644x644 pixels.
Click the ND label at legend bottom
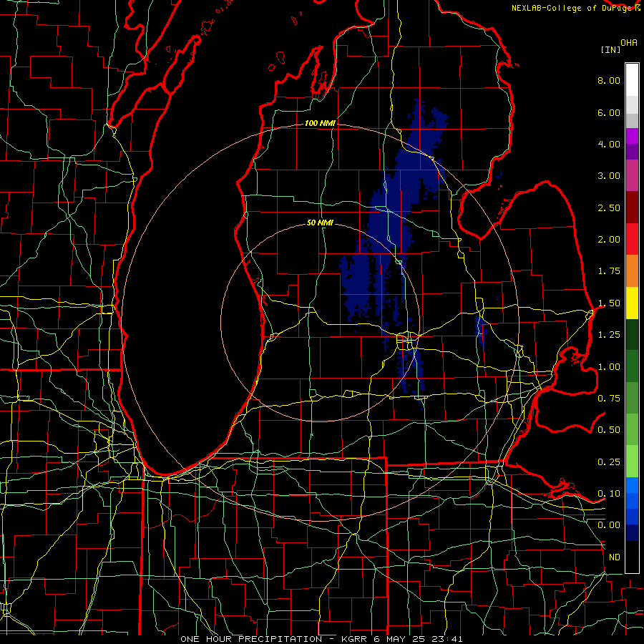coord(615,557)
